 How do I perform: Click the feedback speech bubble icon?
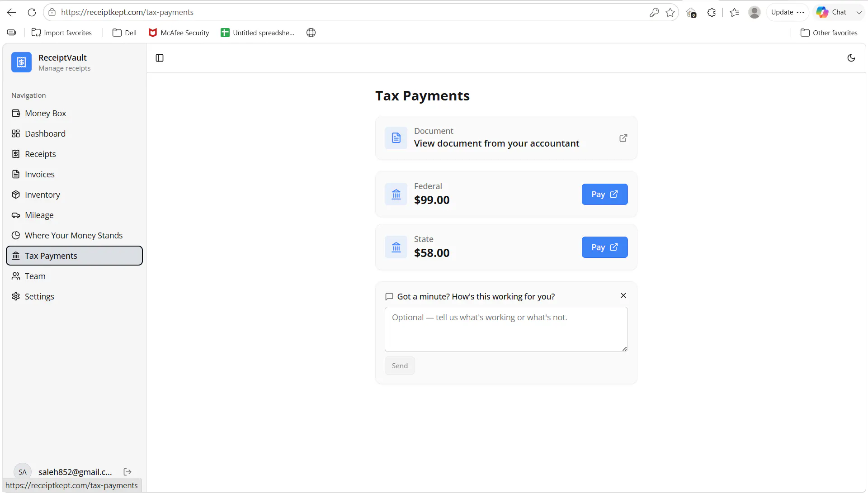(x=389, y=297)
